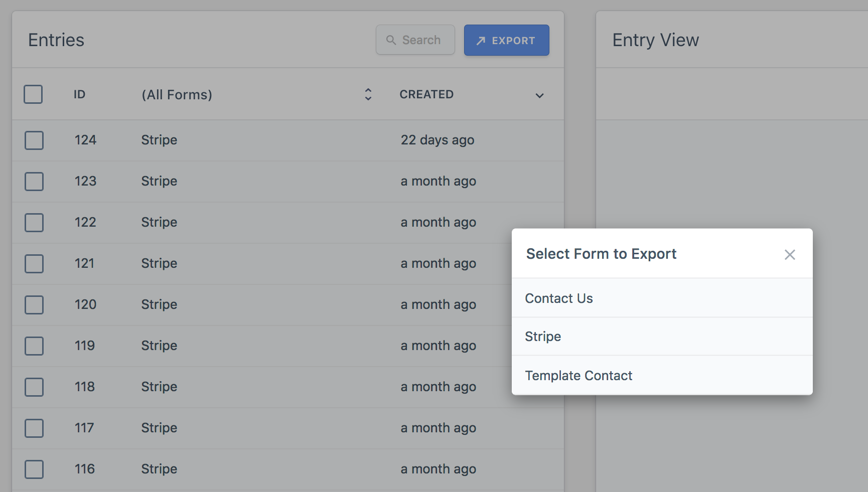Choose "Stripe" form to export
The height and width of the screenshot is (492, 868).
coord(543,337)
